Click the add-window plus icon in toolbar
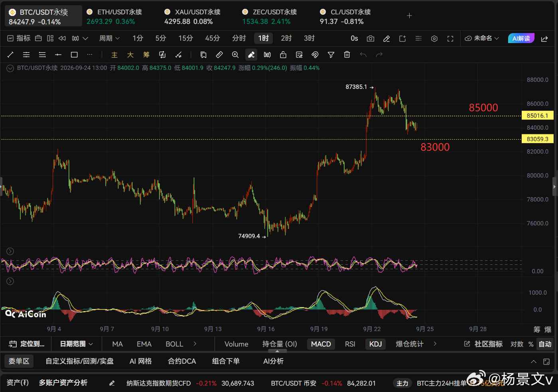 [x=402, y=38]
